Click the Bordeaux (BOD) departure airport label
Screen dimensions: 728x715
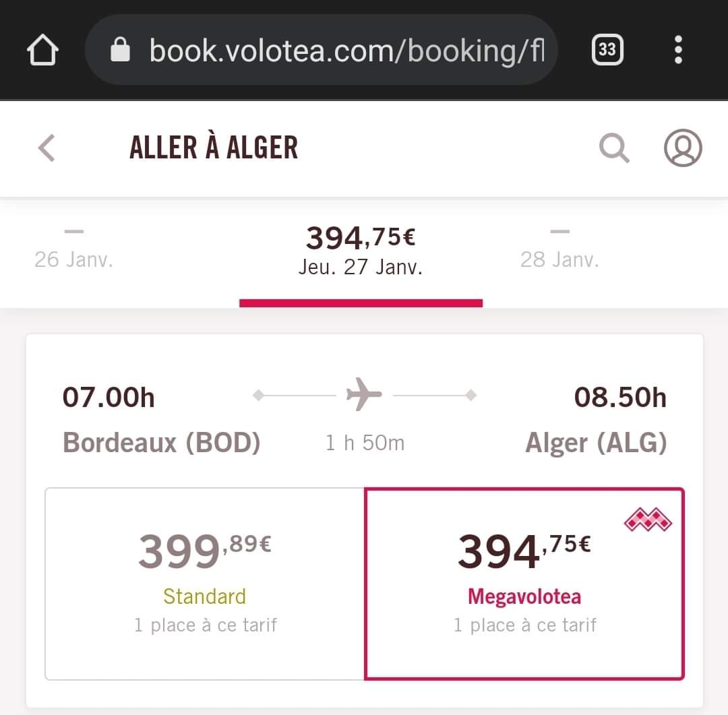(x=162, y=443)
